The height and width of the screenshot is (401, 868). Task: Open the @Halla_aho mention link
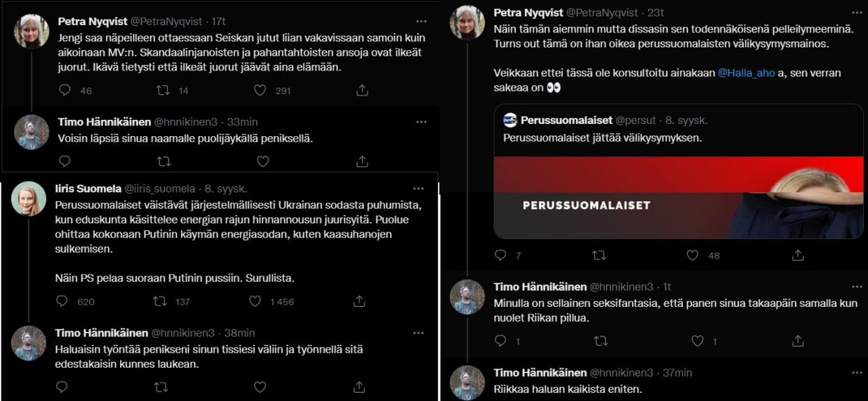(x=747, y=74)
